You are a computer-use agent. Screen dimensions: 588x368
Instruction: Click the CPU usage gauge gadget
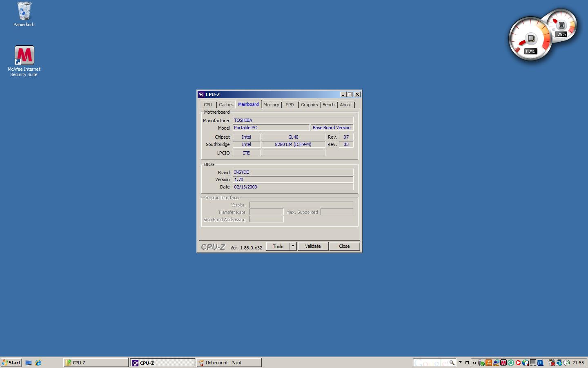(x=530, y=39)
